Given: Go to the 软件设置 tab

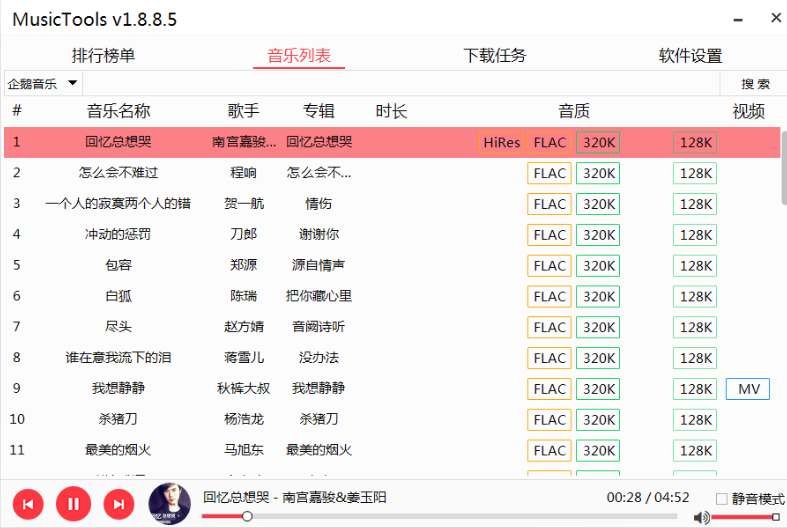Looking at the screenshot, I should point(690,56).
